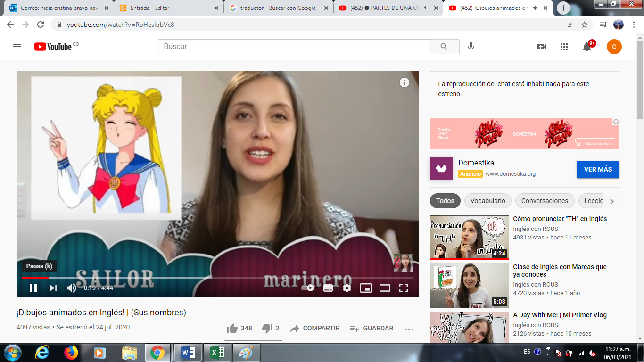Enter full screen mode
The height and width of the screenshot is (362, 644).
pyautogui.click(x=404, y=288)
